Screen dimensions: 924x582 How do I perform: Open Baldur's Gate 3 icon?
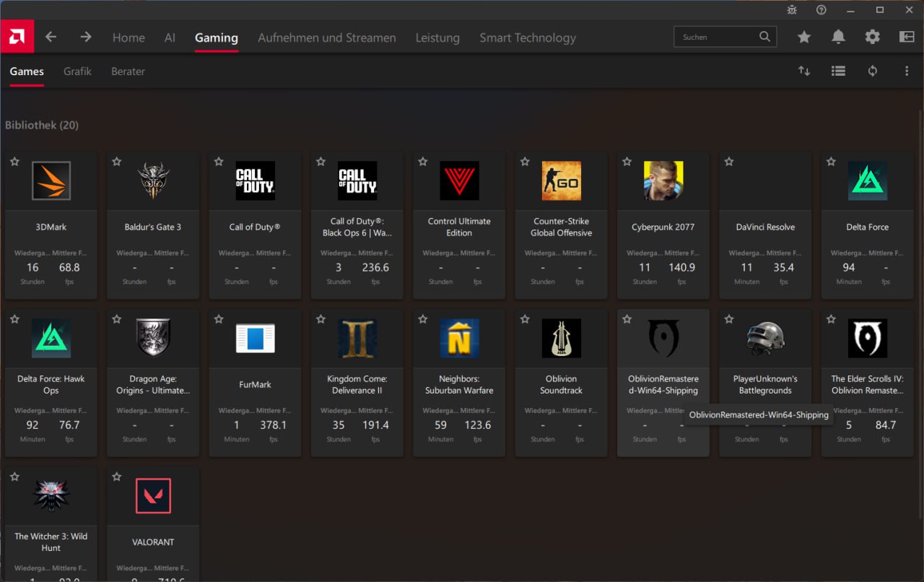[153, 181]
